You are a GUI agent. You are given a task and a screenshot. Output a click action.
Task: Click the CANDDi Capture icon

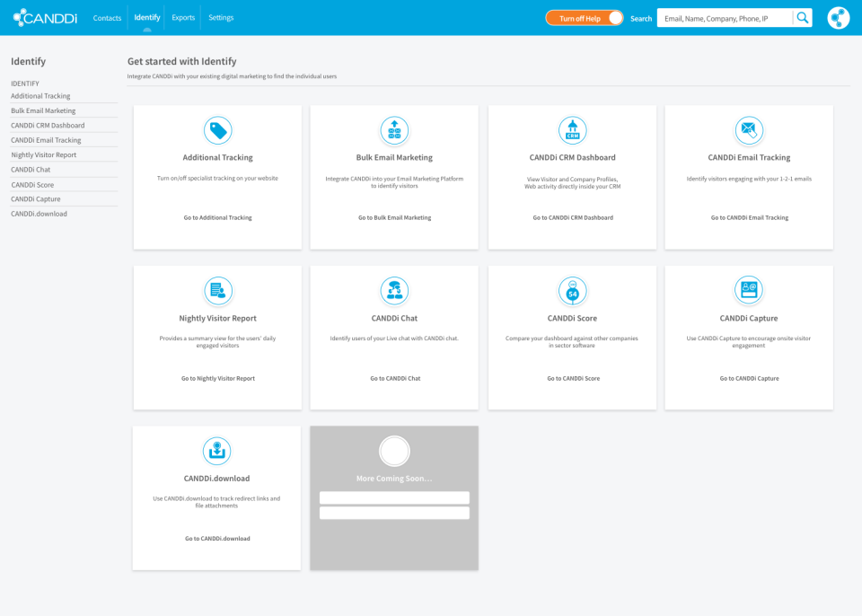tap(749, 290)
